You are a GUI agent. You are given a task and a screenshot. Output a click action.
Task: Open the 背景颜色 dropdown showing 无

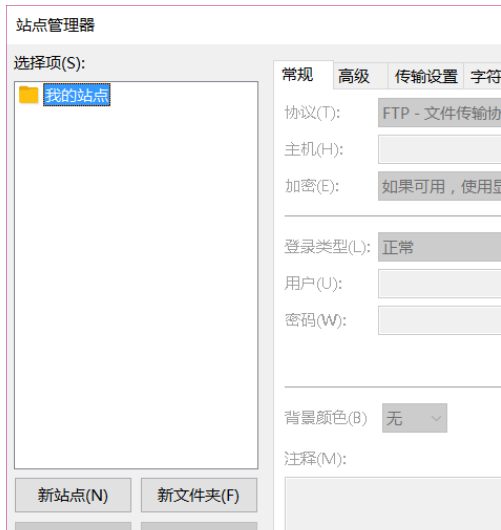coord(414,418)
